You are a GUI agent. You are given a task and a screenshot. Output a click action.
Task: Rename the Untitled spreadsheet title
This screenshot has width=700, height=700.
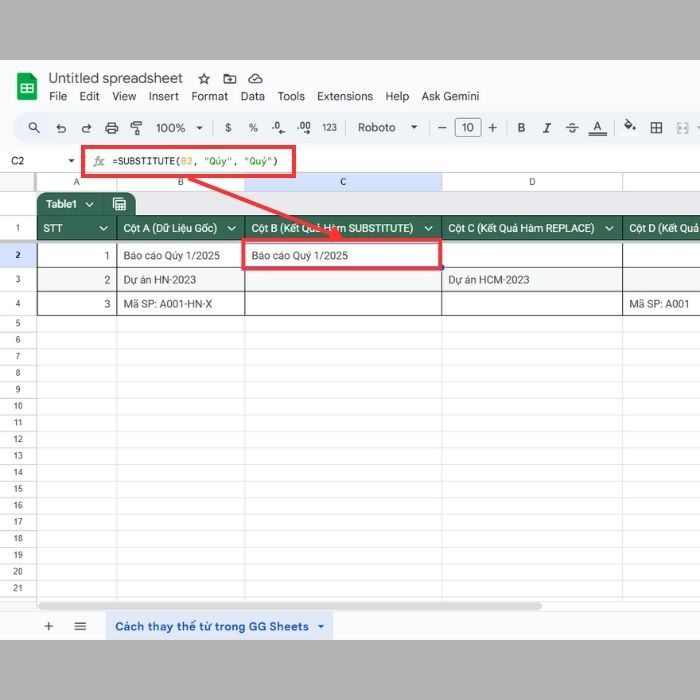click(x=116, y=78)
